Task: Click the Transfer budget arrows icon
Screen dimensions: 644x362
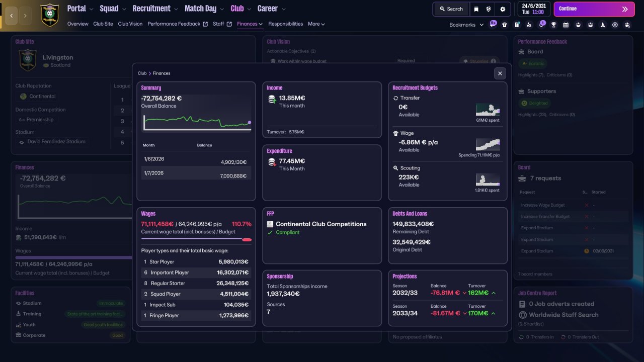Action: click(x=395, y=98)
